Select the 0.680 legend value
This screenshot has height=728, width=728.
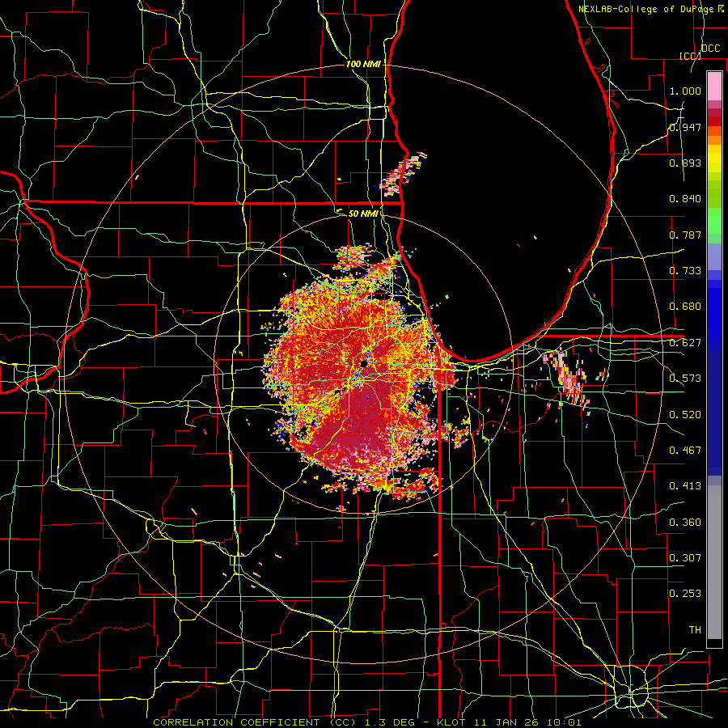click(685, 307)
